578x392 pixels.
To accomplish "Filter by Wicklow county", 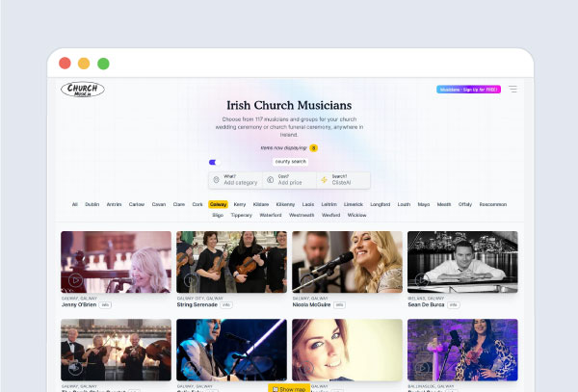I will 356,215.
